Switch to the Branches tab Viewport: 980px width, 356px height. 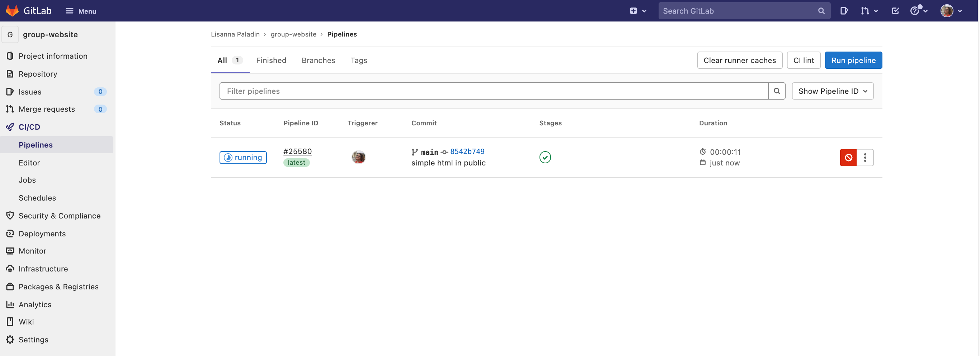coord(319,60)
